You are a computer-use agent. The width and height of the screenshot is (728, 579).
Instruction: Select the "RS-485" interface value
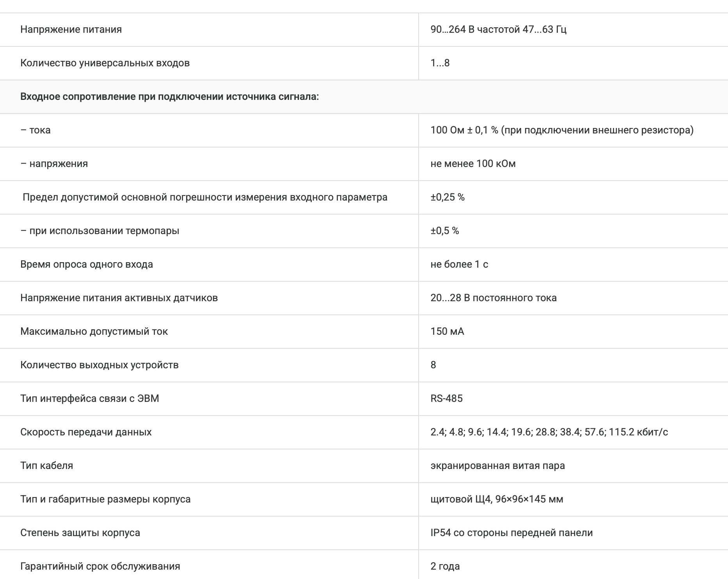(x=446, y=399)
